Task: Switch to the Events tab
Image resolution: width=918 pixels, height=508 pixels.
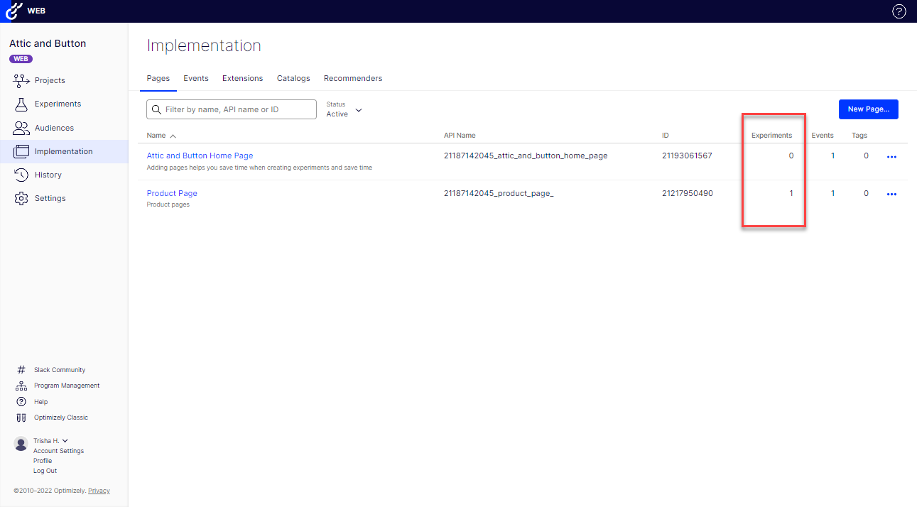Action: (196, 78)
